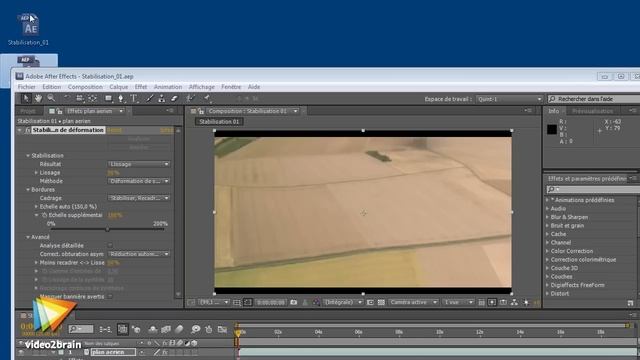The image size is (640, 360).
Task: Select the Pen tool
Action: [121, 98]
